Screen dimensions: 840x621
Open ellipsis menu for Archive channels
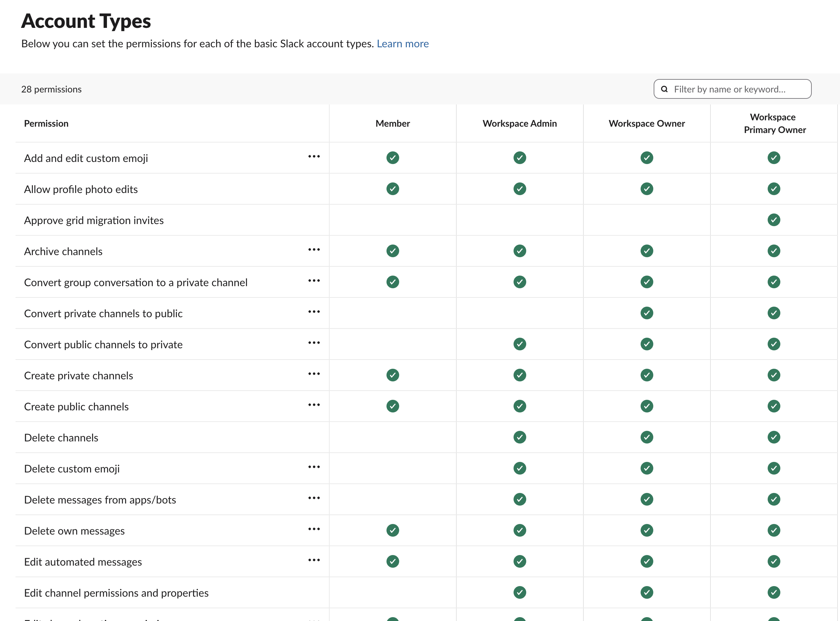(314, 249)
